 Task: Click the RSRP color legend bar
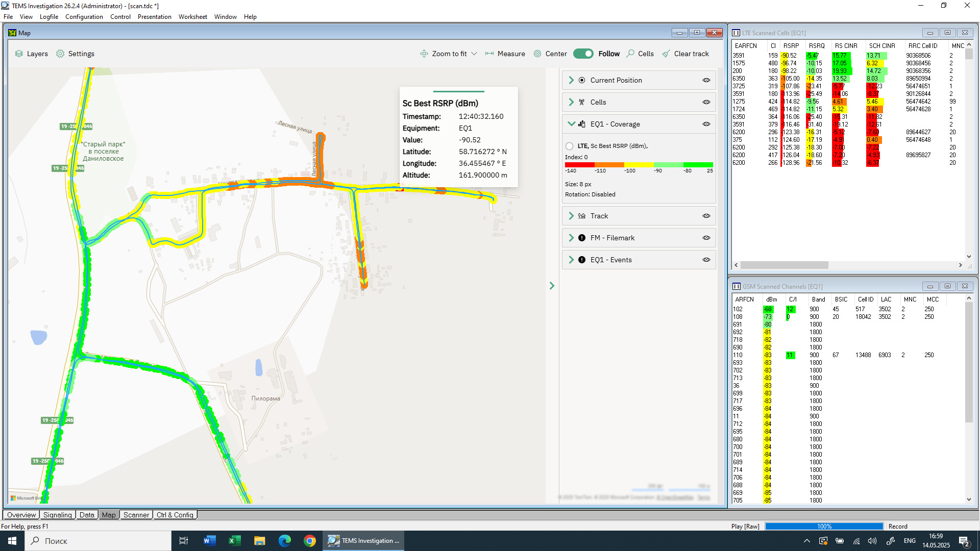click(639, 165)
